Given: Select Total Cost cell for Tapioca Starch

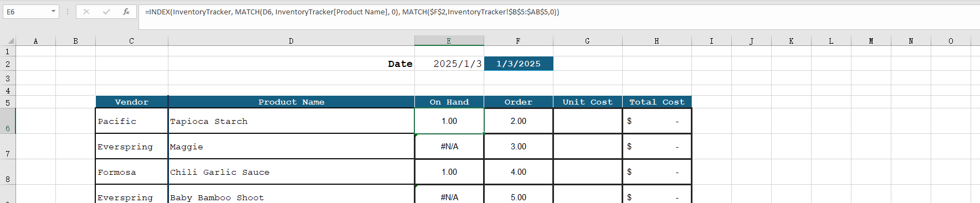Looking at the screenshot, I should pos(656,121).
